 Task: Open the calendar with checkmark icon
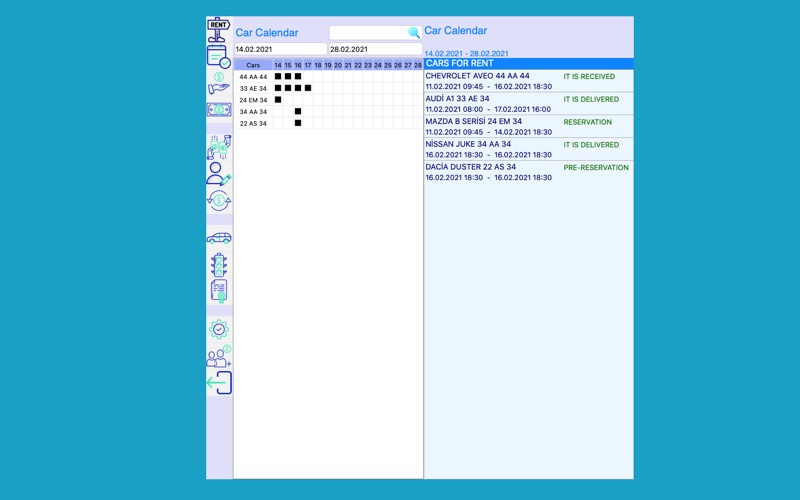click(218, 57)
